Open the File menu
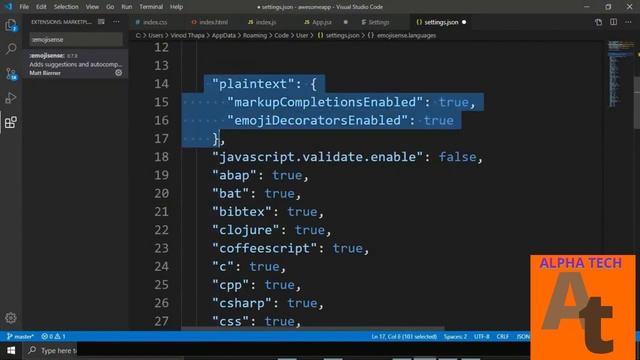The height and width of the screenshot is (360, 640). pos(24,7)
